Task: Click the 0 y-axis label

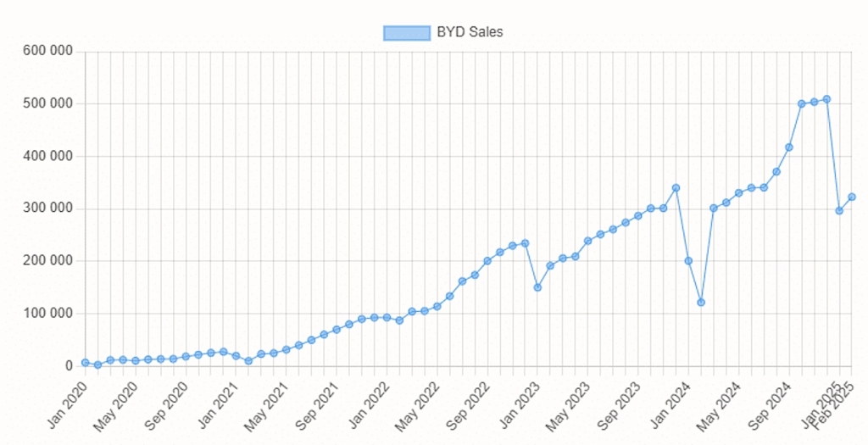Action: 70,366
